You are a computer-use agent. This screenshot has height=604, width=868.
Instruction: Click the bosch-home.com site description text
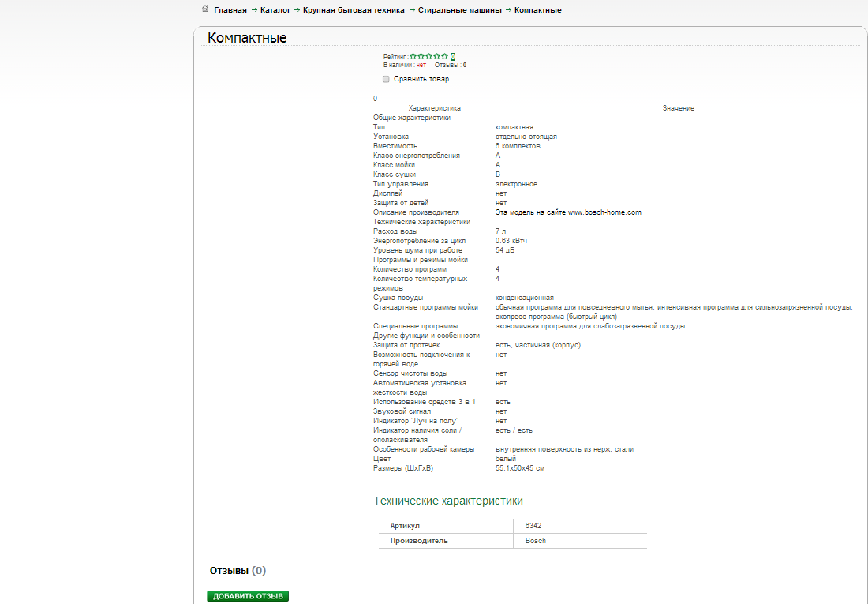click(x=568, y=212)
